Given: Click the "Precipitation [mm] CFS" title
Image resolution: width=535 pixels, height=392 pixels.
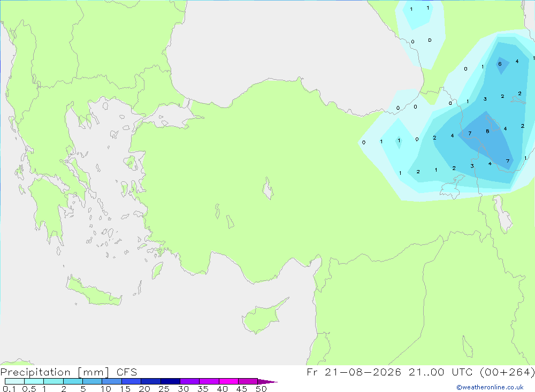Looking at the screenshot, I should click(x=68, y=372).
